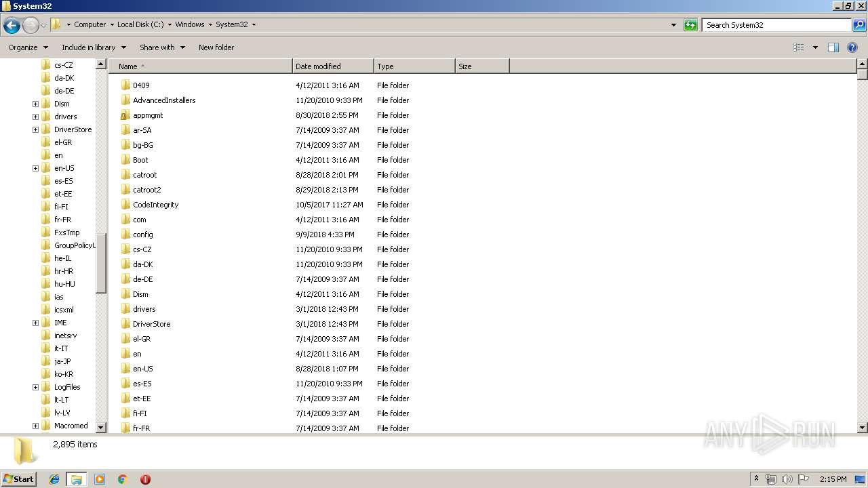Screen dimensions: 868x488
Task: Sort by the Size column header
Action: [x=482, y=66]
